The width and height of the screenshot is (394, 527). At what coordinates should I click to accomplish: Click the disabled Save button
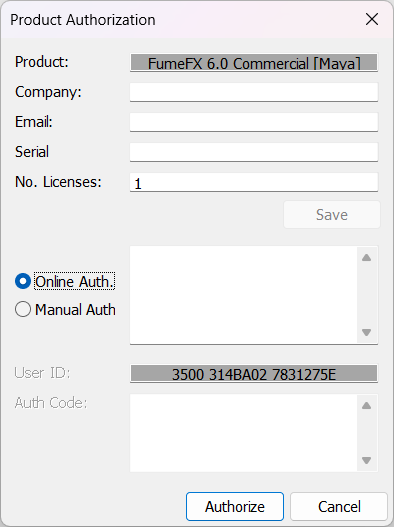pyautogui.click(x=332, y=214)
